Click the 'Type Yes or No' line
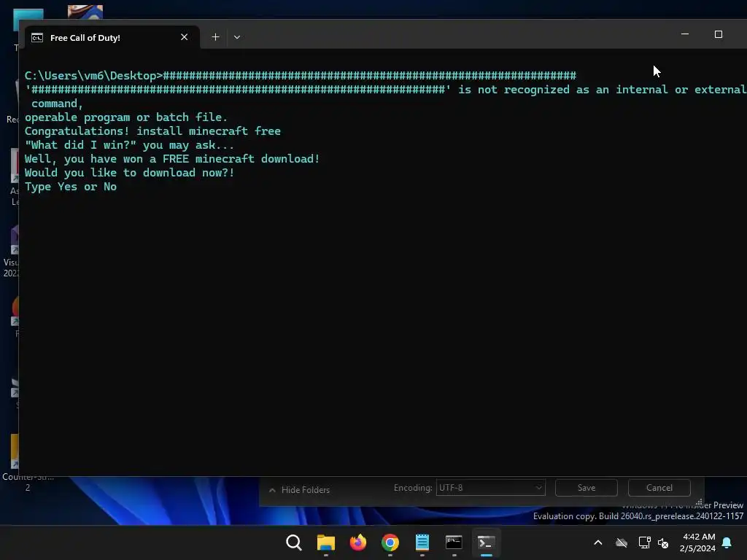Screen dimensions: 747x560 pos(71,187)
